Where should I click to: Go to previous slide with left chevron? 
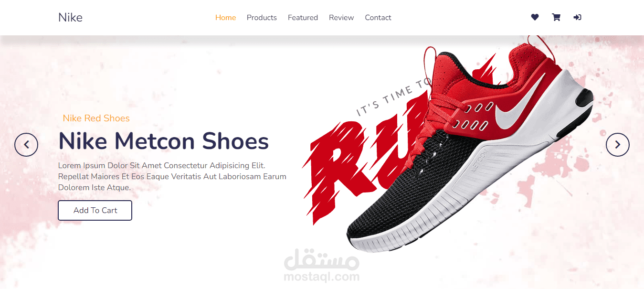[26, 144]
